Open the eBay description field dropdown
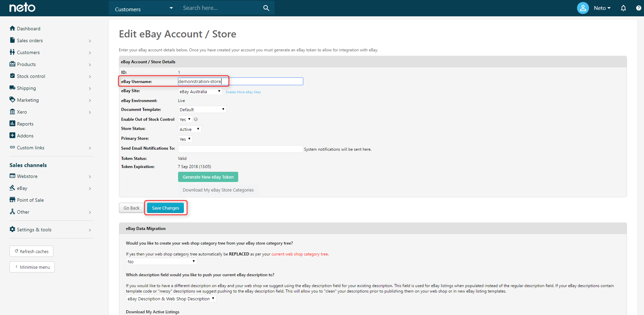The width and height of the screenshot is (644, 315). coord(171,299)
